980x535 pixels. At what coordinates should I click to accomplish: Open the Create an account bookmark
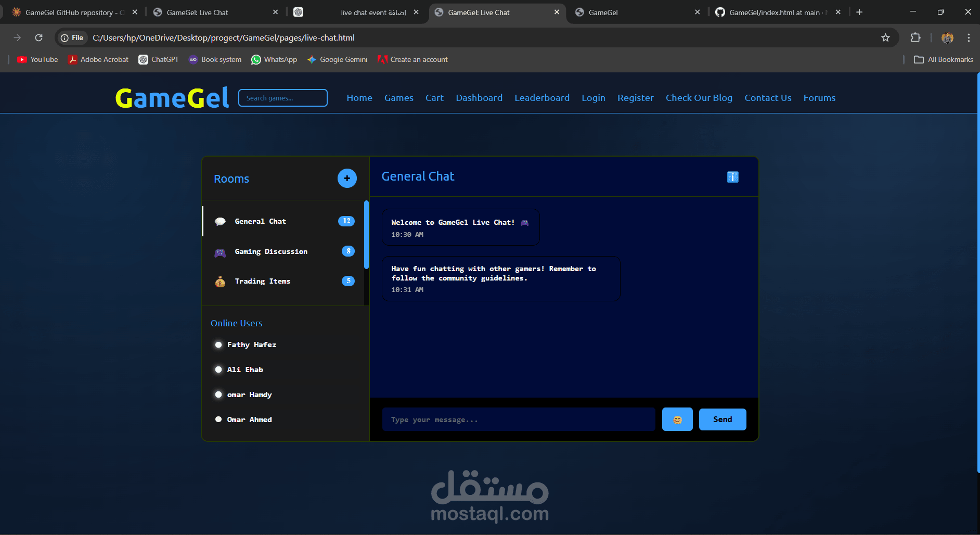pos(413,59)
